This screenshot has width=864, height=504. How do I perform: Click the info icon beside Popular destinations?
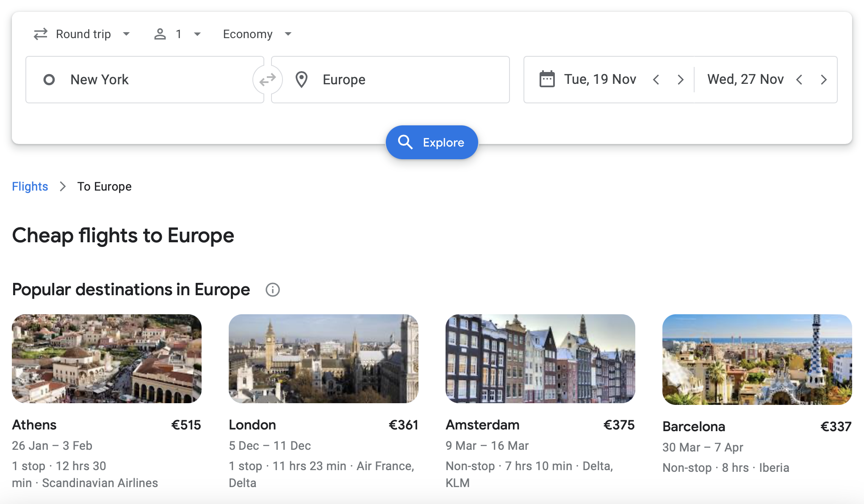coord(272,290)
